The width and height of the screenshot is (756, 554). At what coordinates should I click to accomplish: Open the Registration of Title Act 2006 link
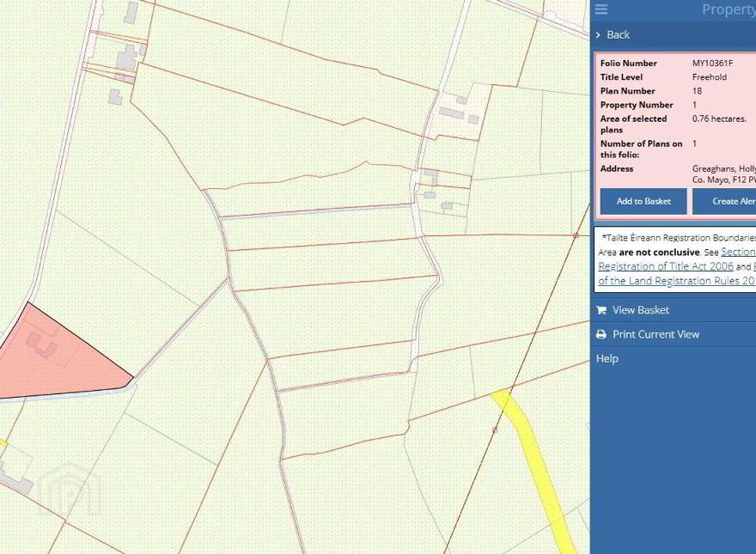(x=666, y=266)
